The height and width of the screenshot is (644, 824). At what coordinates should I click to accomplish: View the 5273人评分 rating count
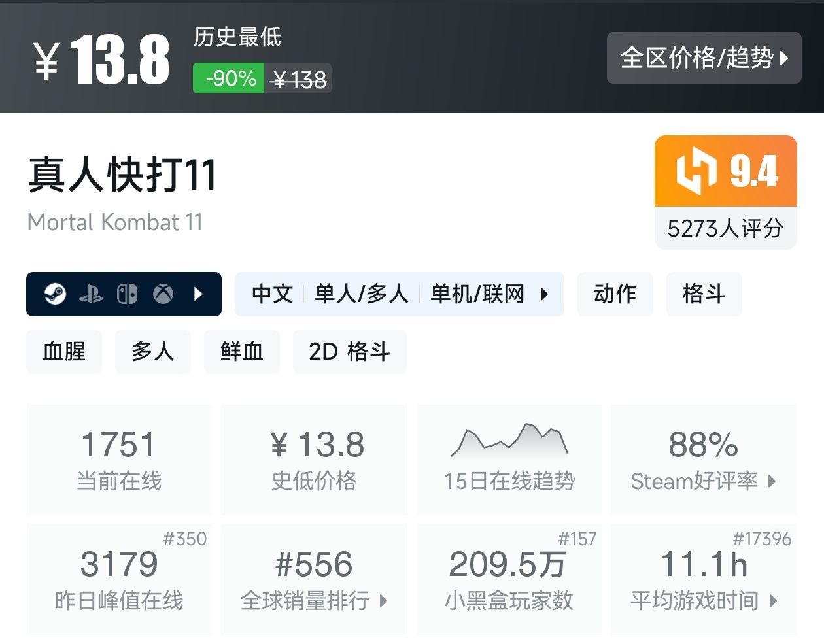(726, 228)
